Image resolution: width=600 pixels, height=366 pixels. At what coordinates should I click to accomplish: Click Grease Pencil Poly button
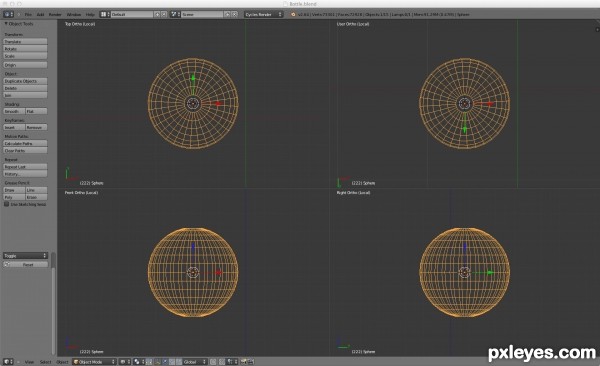[x=14, y=197]
